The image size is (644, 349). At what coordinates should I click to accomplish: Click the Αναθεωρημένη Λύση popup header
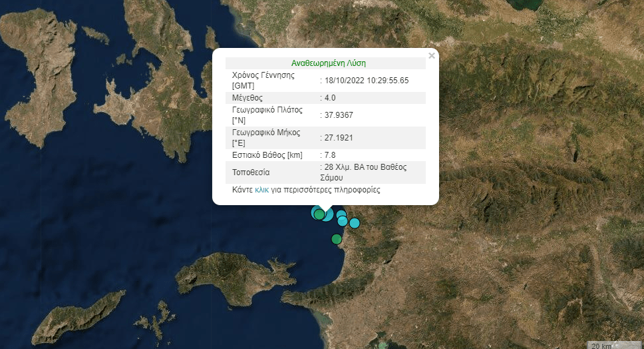[x=329, y=63]
